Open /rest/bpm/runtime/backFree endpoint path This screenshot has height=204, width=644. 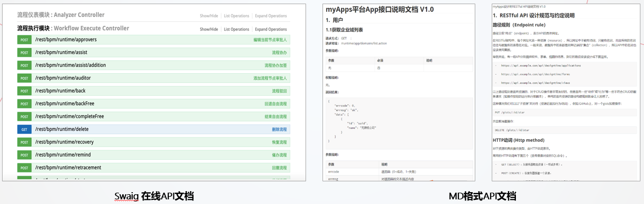click(65, 104)
